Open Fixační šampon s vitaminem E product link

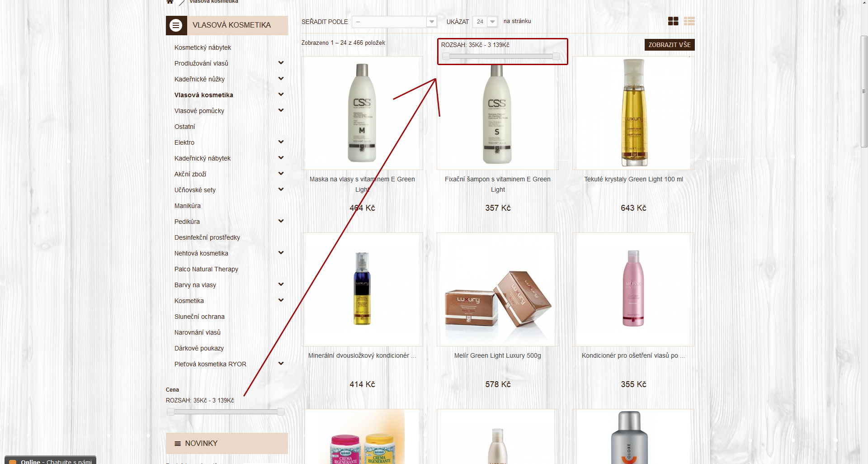(498, 185)
